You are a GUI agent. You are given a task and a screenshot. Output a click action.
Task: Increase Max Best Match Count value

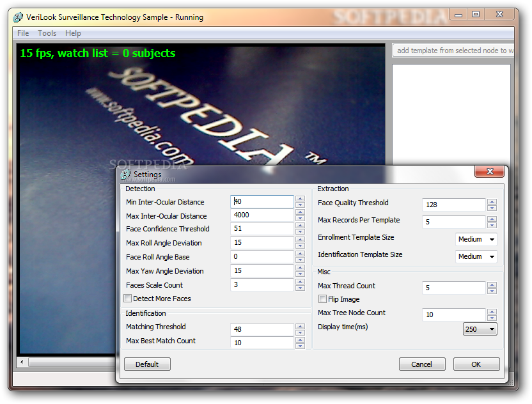[x=300, y=340]
